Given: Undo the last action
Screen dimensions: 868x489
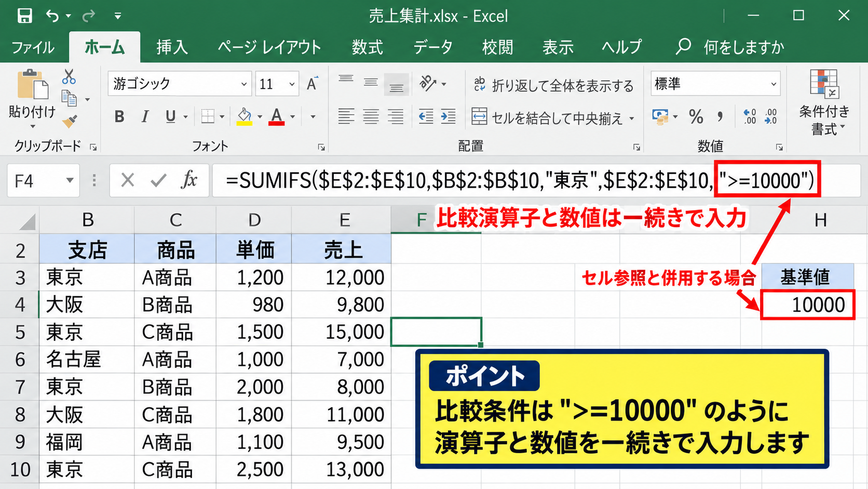Looking at the screenshot, I should click(x=52, y=16).
